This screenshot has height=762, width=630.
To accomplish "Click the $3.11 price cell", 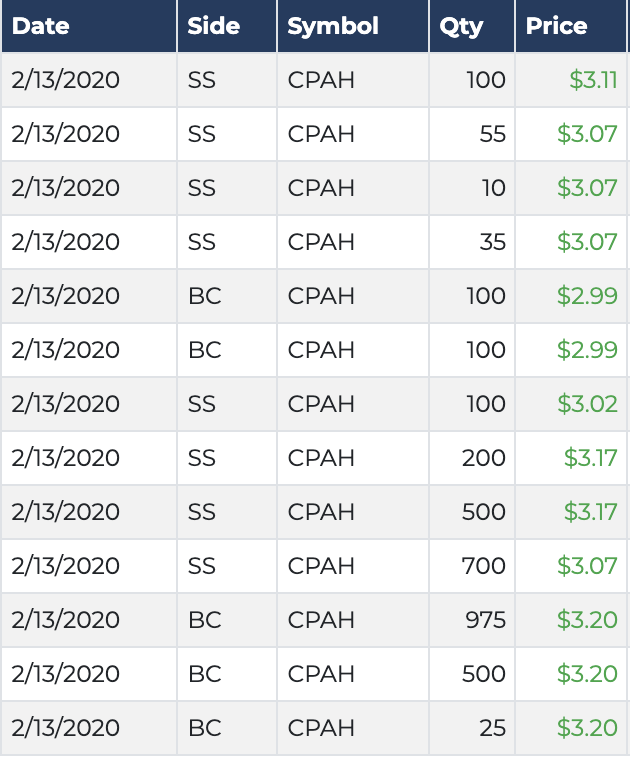I will click(593, 80).
